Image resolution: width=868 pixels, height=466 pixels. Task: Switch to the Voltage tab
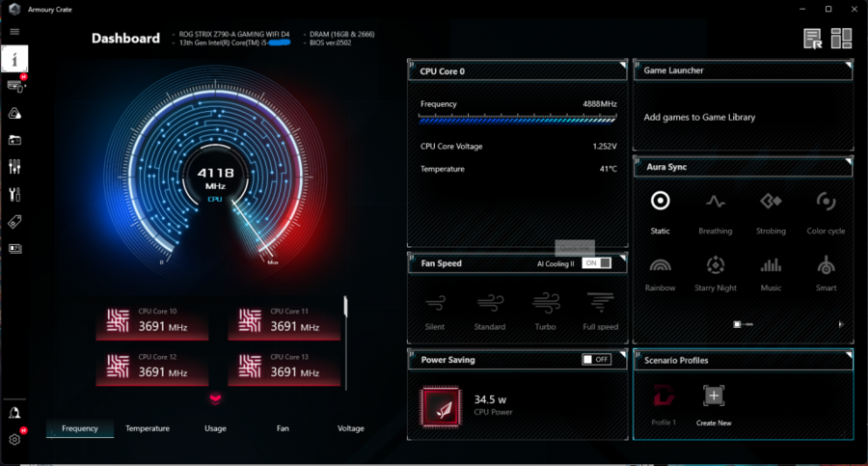[x=350, y=428]
